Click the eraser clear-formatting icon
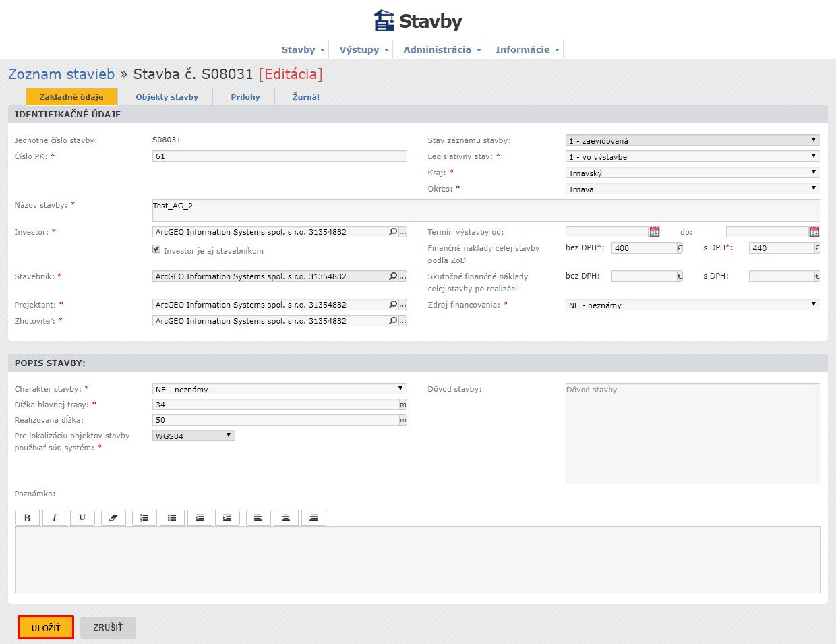The height and width of the screenshot is (644, 836). 113,518
